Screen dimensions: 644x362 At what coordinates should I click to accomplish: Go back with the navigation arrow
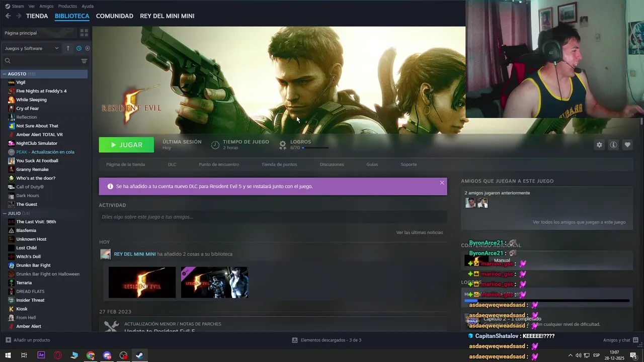coord(8,16)
